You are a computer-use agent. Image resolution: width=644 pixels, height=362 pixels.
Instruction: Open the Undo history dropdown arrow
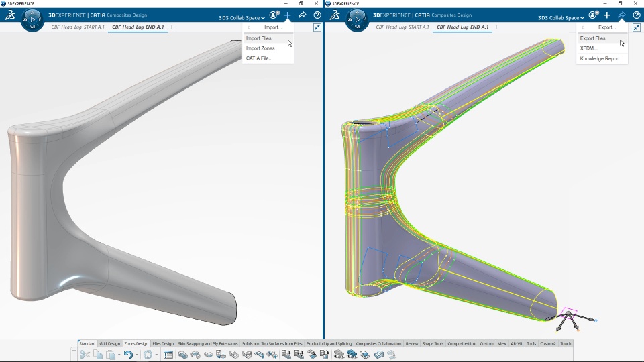tap(137, 355)
